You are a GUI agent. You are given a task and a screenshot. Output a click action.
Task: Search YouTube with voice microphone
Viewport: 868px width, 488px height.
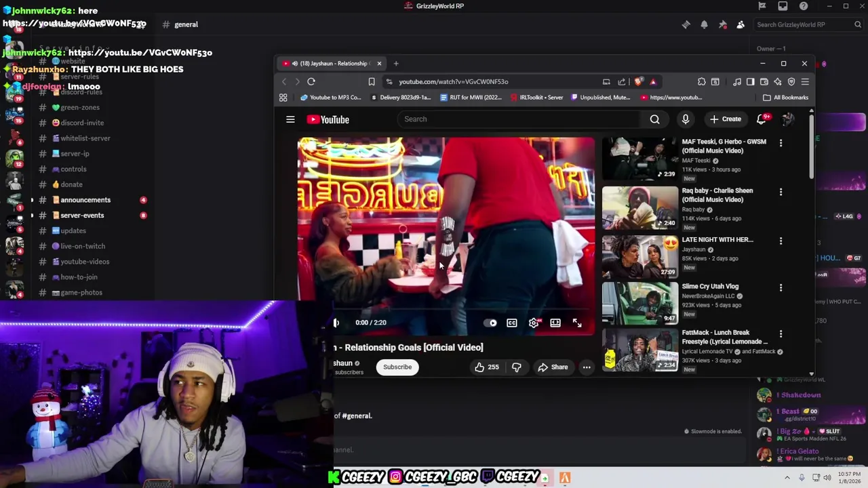pos(686,119)
